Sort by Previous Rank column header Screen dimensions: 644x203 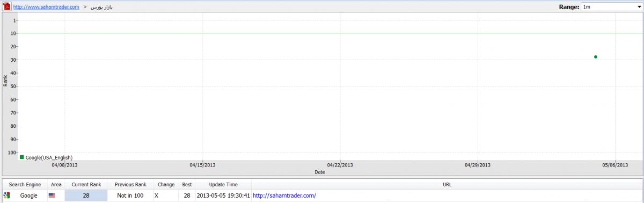click(130, 184)
